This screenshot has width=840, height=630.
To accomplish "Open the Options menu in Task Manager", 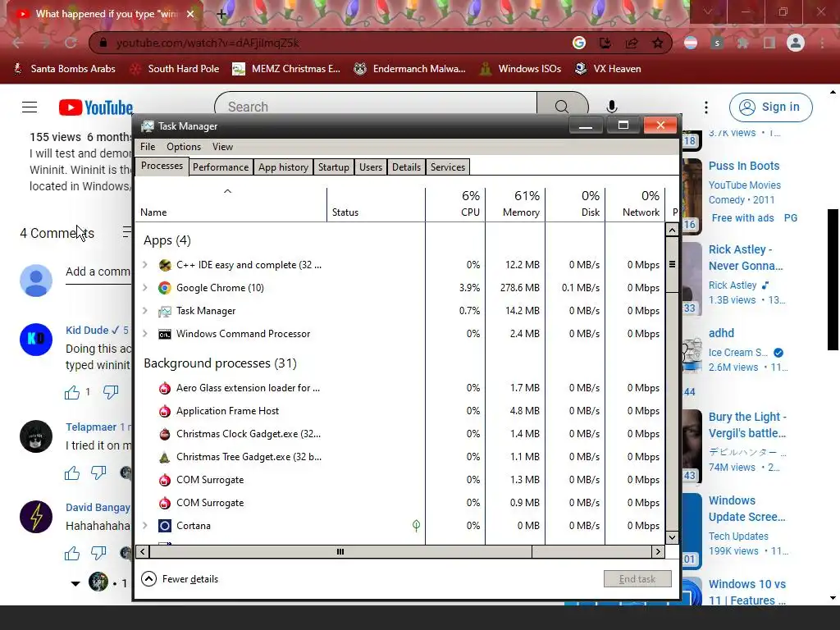I will pos(183,147).
